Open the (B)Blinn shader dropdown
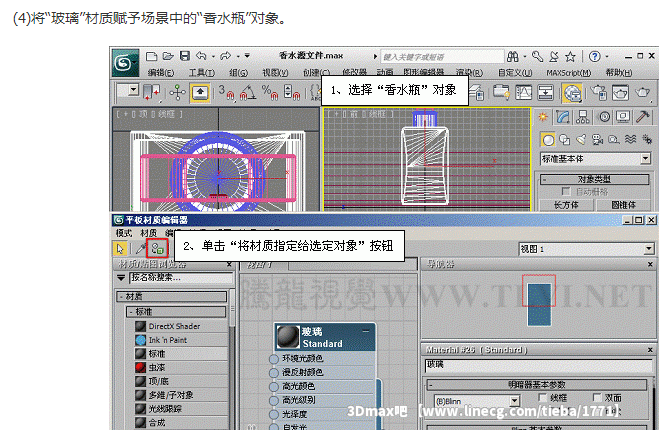 (x=477, y=401)
